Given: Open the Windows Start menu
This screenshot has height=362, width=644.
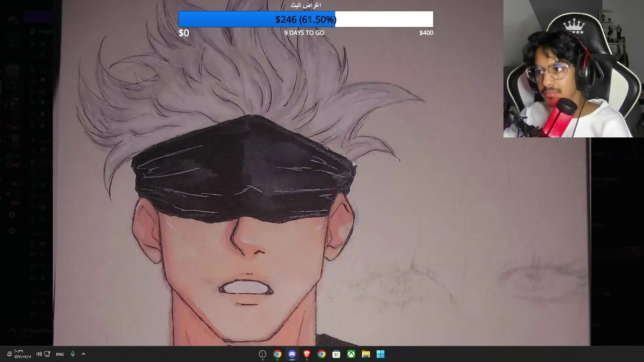Looking at the screenshot, I should pyautogui.click(x=380, y=354).
